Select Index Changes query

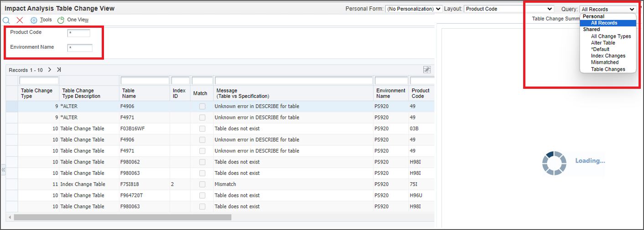coord(608,56)
